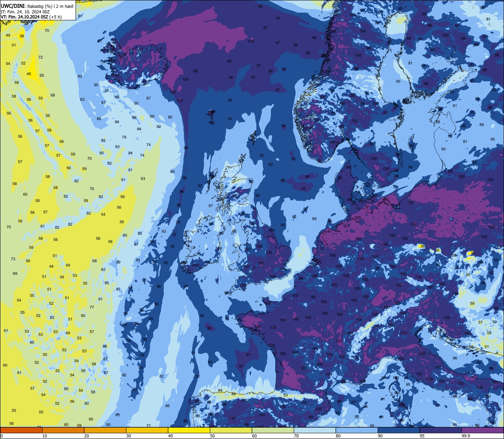Click the humidity value "63" on the map
Image resolution: width=504 pixels, height=439 pixels.
(143, 179)
